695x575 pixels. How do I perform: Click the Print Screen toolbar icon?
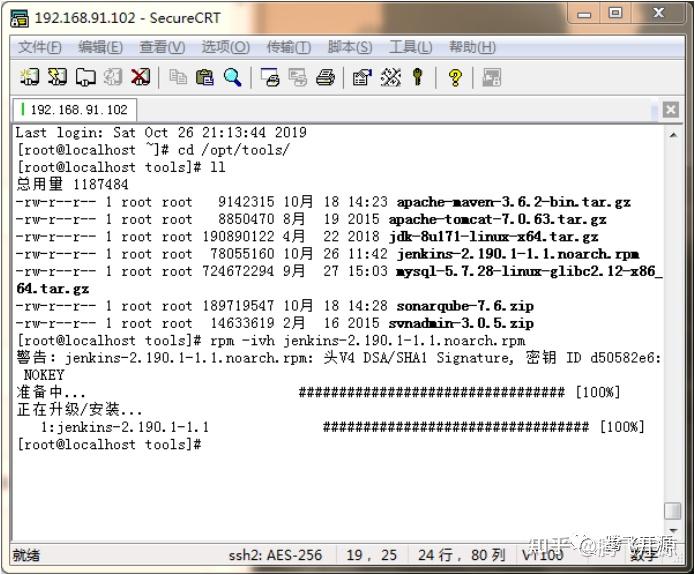(x=270, y=77)
